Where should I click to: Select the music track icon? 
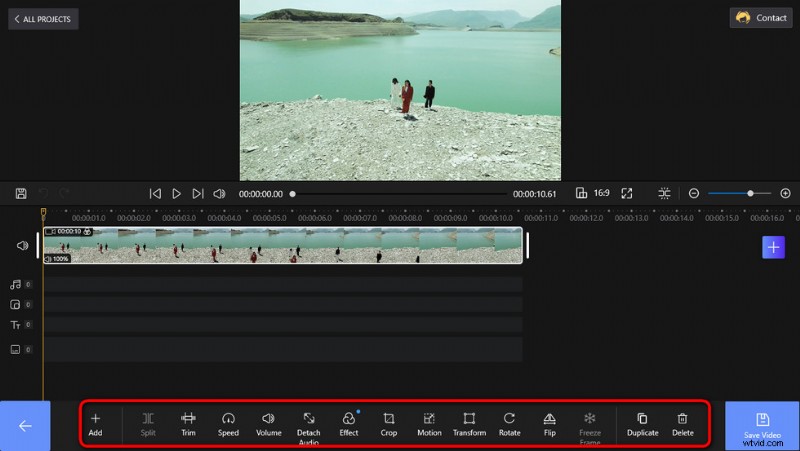[15, 284]
